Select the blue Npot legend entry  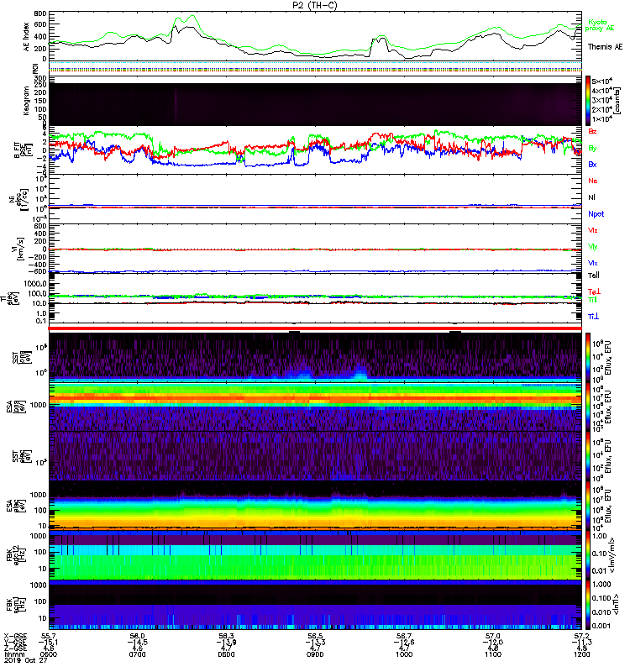click(596, 214)
